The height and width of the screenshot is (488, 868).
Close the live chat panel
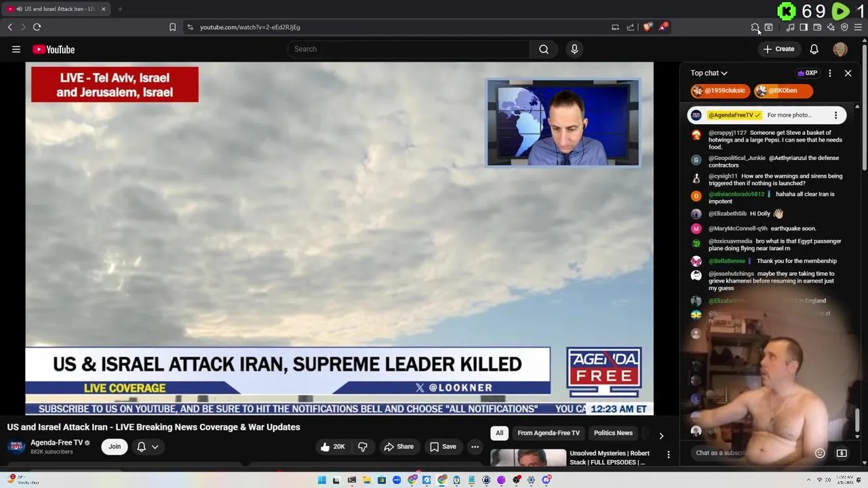(848, 73)
